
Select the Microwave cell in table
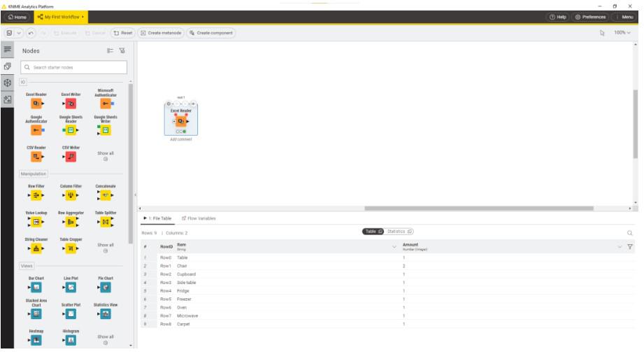pyautogui.click(x=187, y=316)
